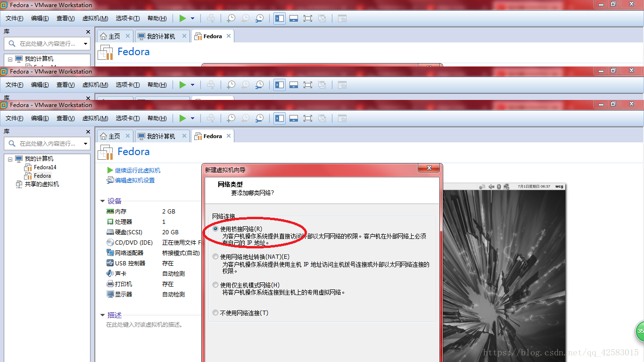
Task: Select 不使用网络连接(T) radio button
Action: pos(215,313)
